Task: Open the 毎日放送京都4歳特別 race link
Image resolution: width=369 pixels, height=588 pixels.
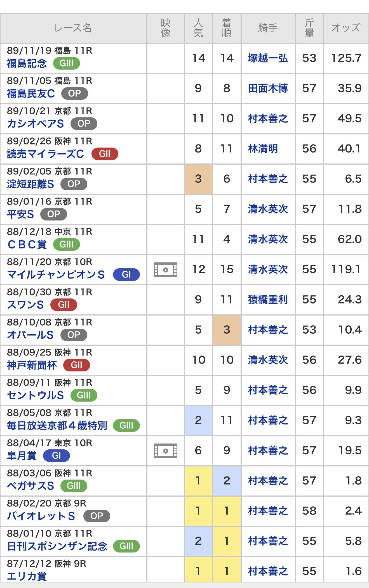Action: pos(57,426)
